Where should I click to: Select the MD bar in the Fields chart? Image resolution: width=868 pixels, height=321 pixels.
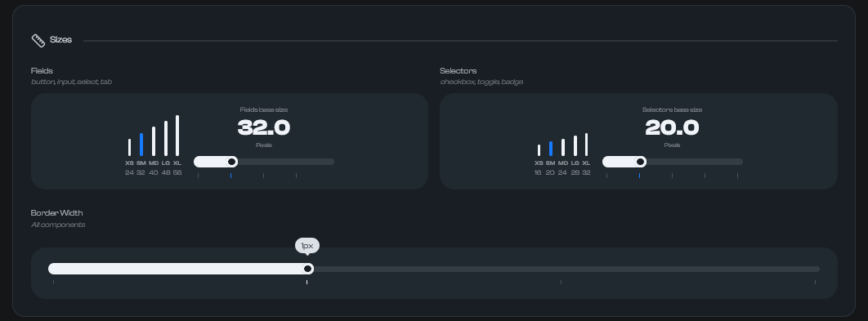[154, 141]
